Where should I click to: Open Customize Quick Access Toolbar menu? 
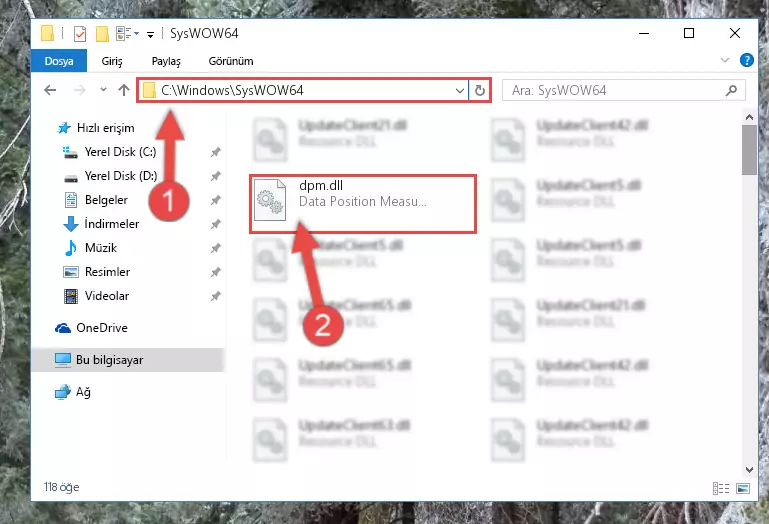pyautogui.click(x=151, y=34)
